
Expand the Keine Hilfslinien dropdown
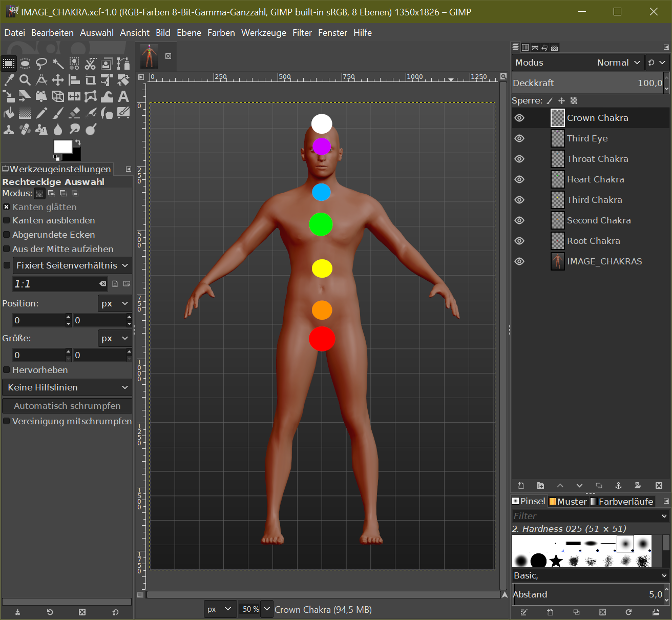[67, 387]
